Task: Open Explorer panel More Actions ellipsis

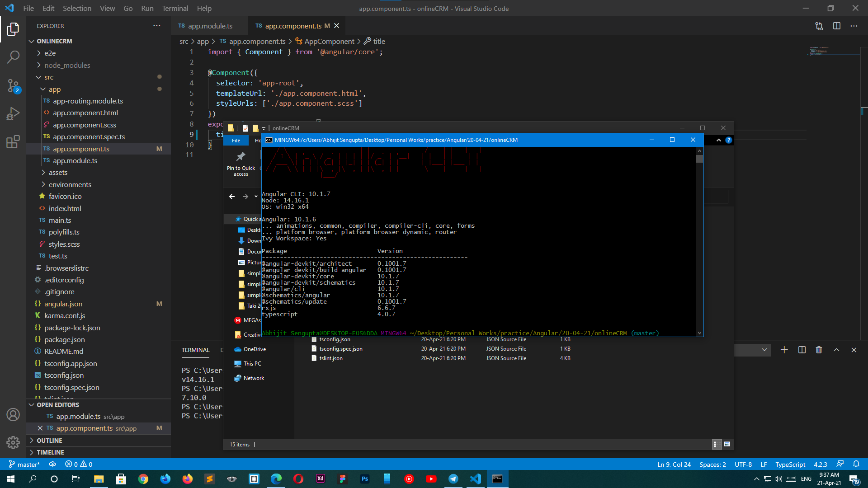Action: point(157,26)
